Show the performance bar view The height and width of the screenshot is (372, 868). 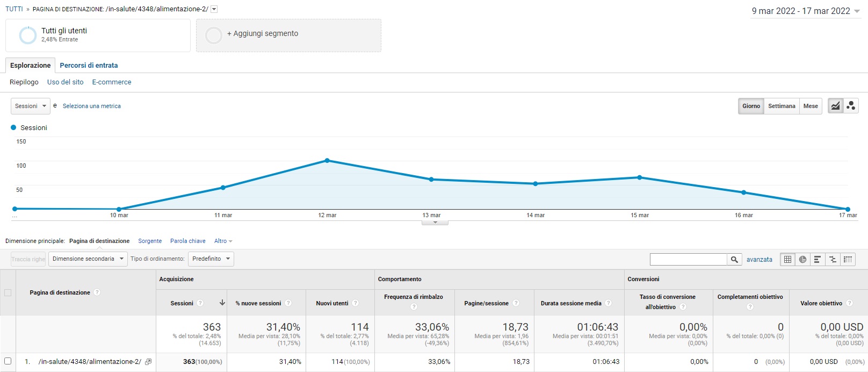tap(818, 259)
